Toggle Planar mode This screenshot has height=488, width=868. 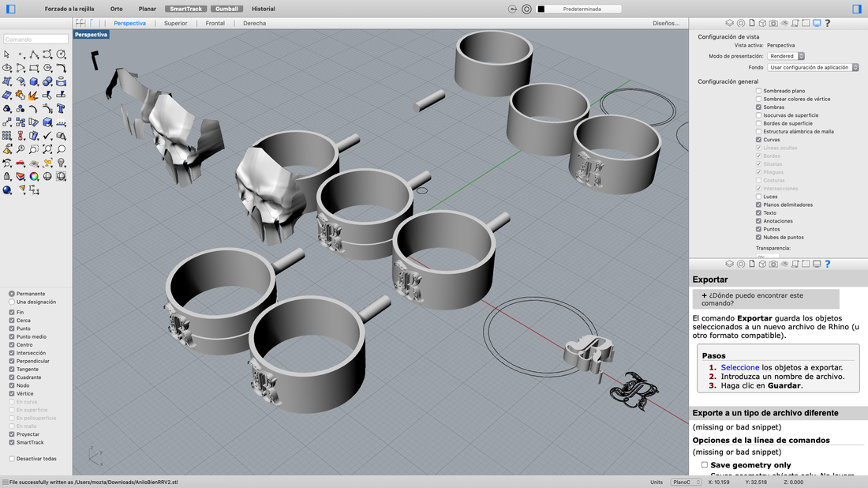coord(148,9)
